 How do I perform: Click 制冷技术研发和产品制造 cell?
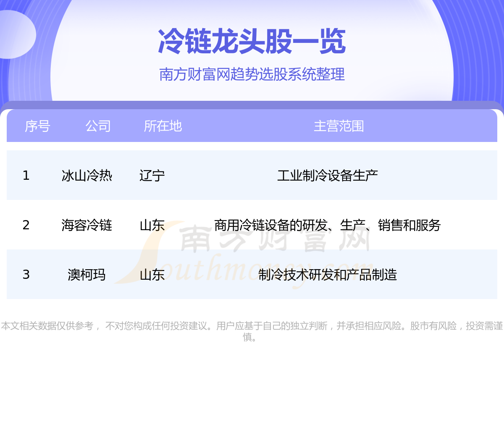click(328, 275)
